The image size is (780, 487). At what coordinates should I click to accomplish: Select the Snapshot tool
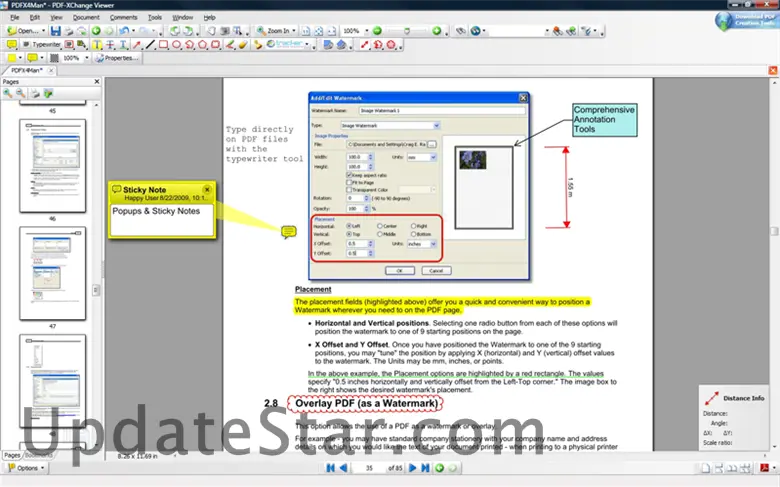pyautogui.click(x=225, y=31)
